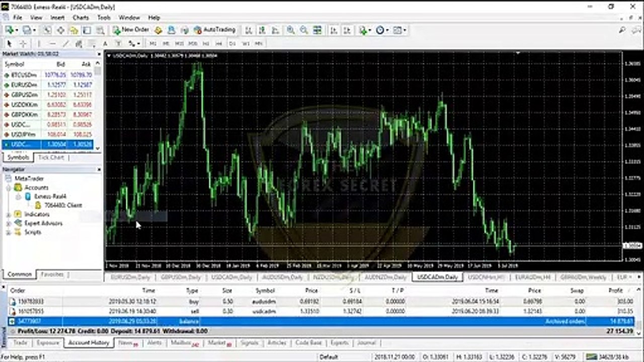644x362 pixels.
Task: Switch to the W1 timeframe
Action: coord(246,44)
